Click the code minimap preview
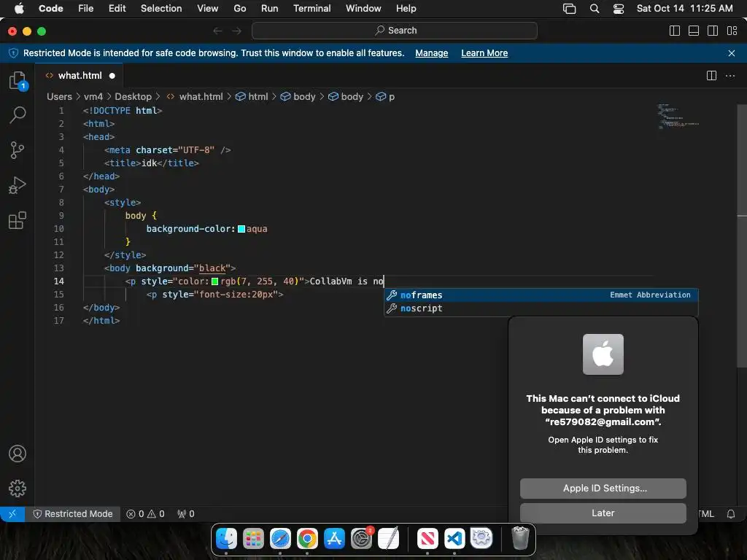Screen dimensions: 747x560 678,116
